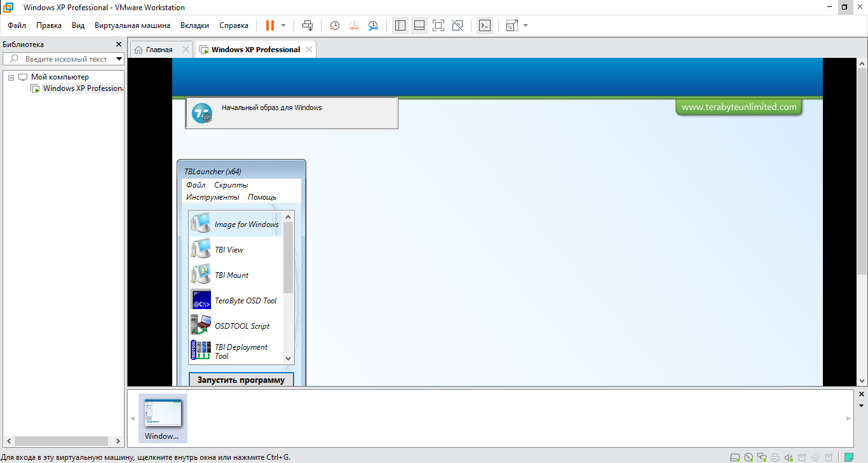Open www.terabyteunlimited.com link
868x463 pixels.
[x=739, y=107]
